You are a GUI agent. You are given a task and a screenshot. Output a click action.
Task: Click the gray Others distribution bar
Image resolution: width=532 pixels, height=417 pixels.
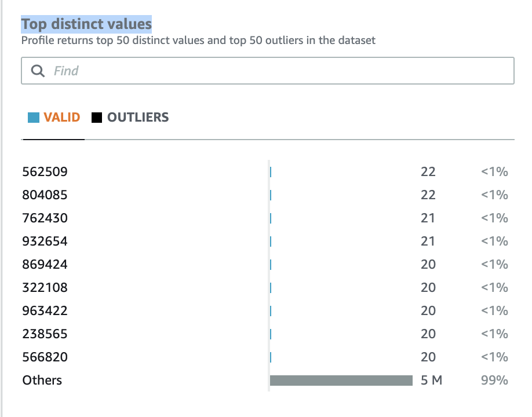[x=341, y=381]
